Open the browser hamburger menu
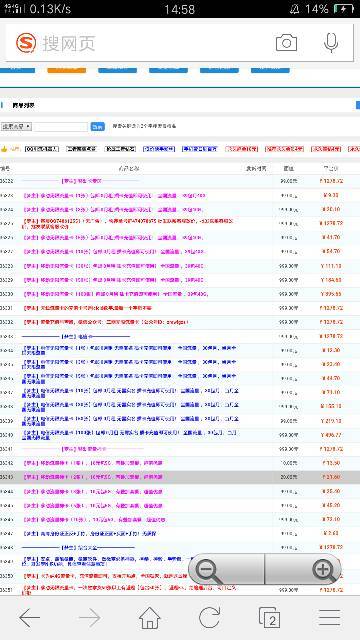This screenshot has height=640, width=360. (330, 618)
